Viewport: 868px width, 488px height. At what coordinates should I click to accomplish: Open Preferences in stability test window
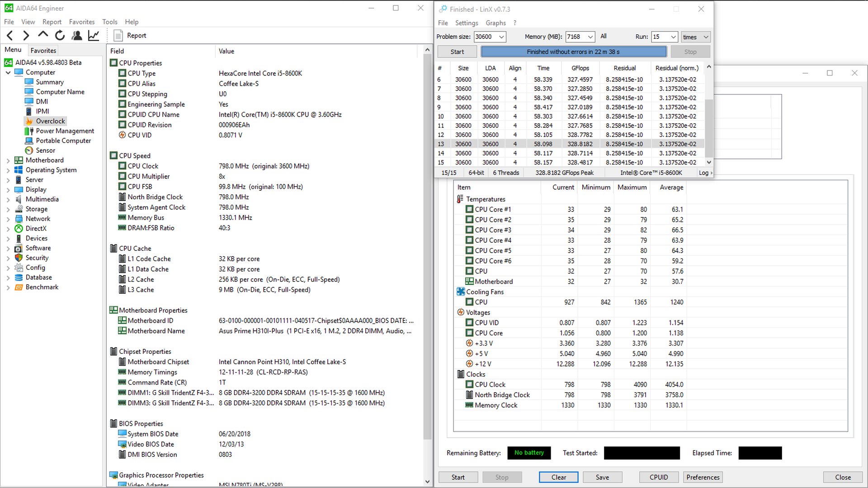point(703,477)
